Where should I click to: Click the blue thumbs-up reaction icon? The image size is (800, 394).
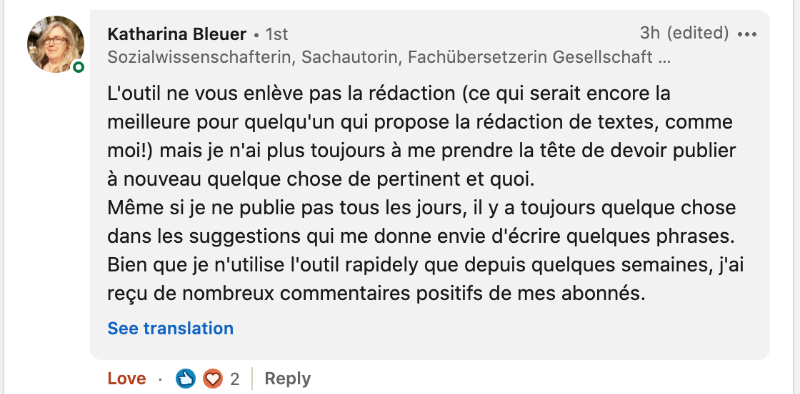tap(186, 378)
